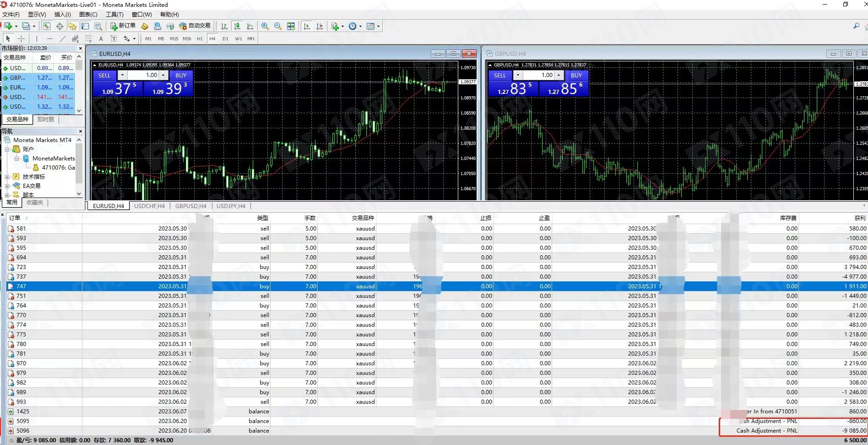The height and width of the screenshot is (445, 868).
Task: Click SELL on EURUSD chart
Action: click(104, 75)
